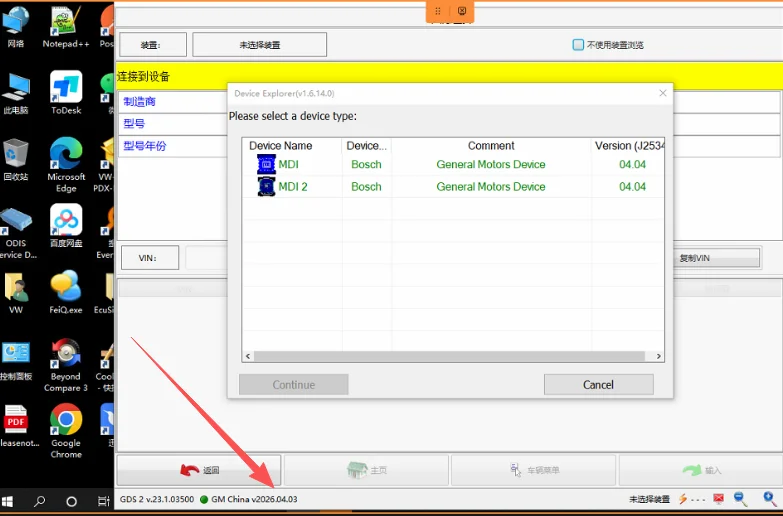Open the 回收站 recycle bin
The width and height of the screenshot is (783, 516).
tap(15, 160)
